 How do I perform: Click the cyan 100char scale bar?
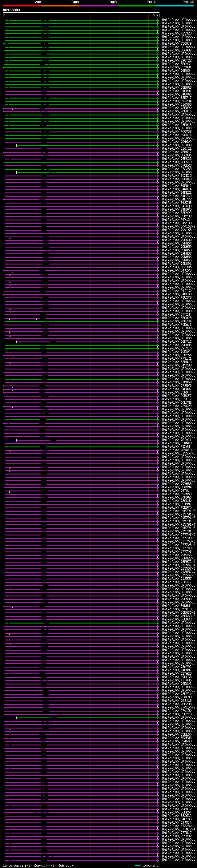click(x=137, y=865)
